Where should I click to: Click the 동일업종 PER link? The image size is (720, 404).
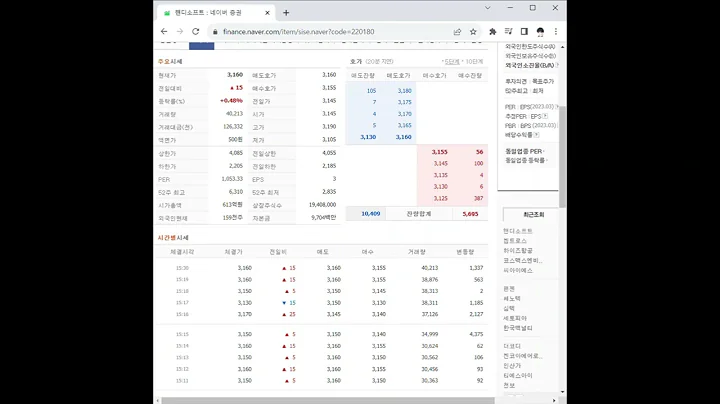523,151
